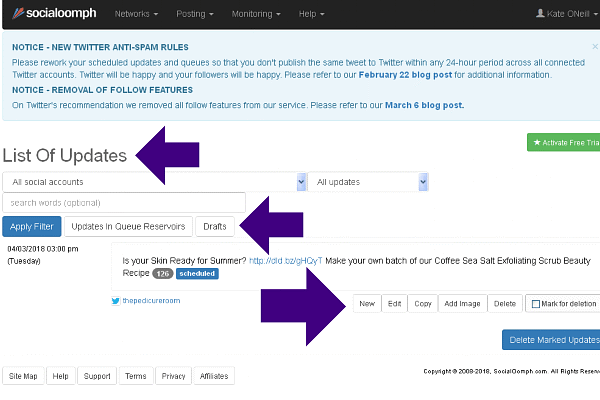The image size is (600, 400).
Task: Click the New update button
Action: 367,303
